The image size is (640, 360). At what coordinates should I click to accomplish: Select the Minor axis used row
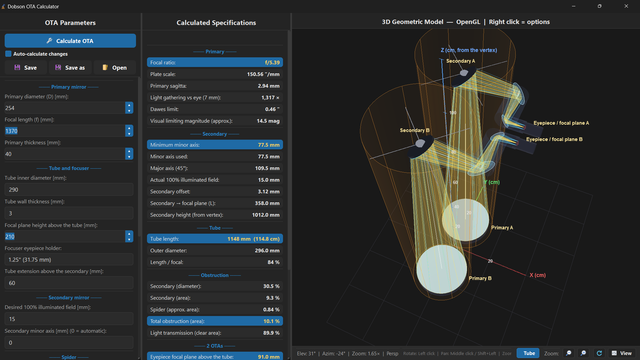pos(215,156)
